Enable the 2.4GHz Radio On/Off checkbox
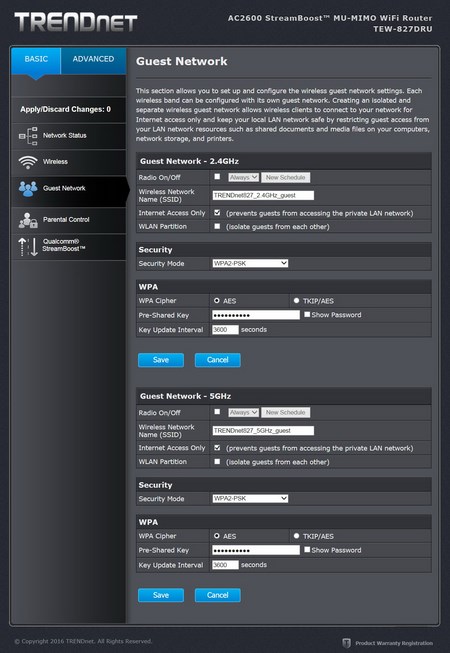This screenshot has width=450, height=653. point(217,177)
